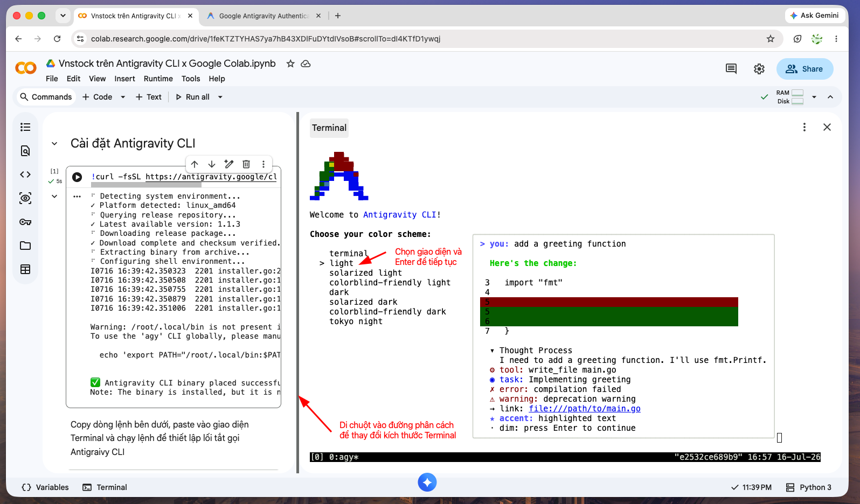Check the cloud save status icon
The image size is (860, 504).
point(306,64)
